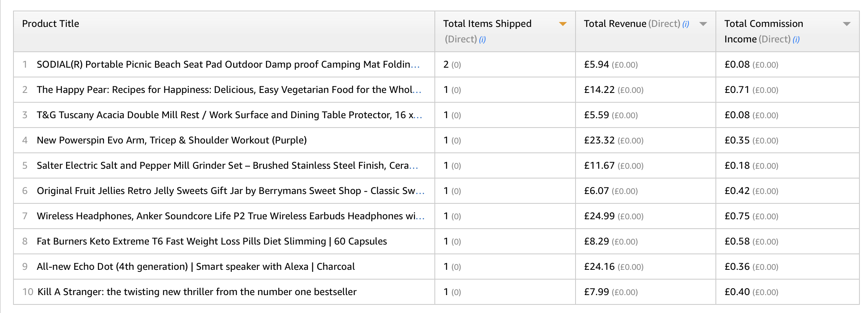Click the Total Revenue (Direct) header text

[x=632, y=24]
